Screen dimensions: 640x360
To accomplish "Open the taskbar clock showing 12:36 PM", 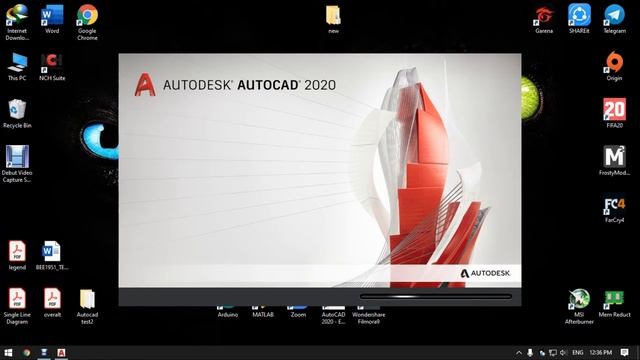I will pos(600,353).
